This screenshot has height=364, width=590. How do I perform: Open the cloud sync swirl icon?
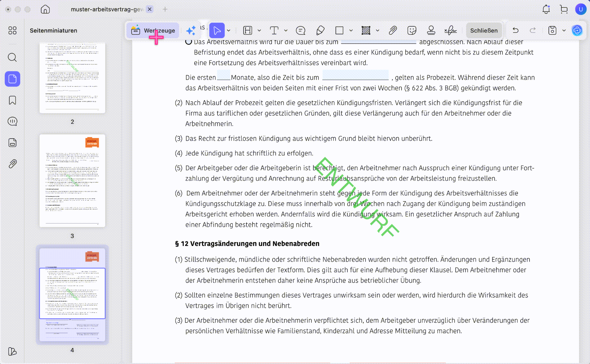(577, 31)
